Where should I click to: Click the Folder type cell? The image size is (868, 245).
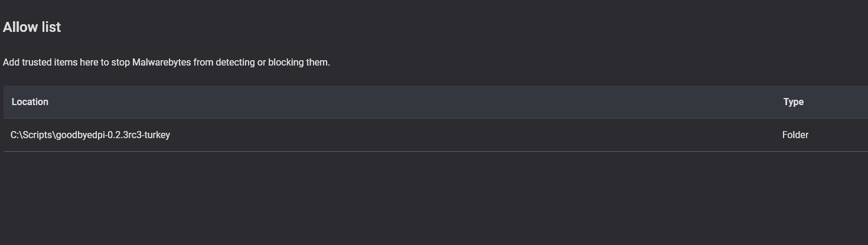click(795, 135)
